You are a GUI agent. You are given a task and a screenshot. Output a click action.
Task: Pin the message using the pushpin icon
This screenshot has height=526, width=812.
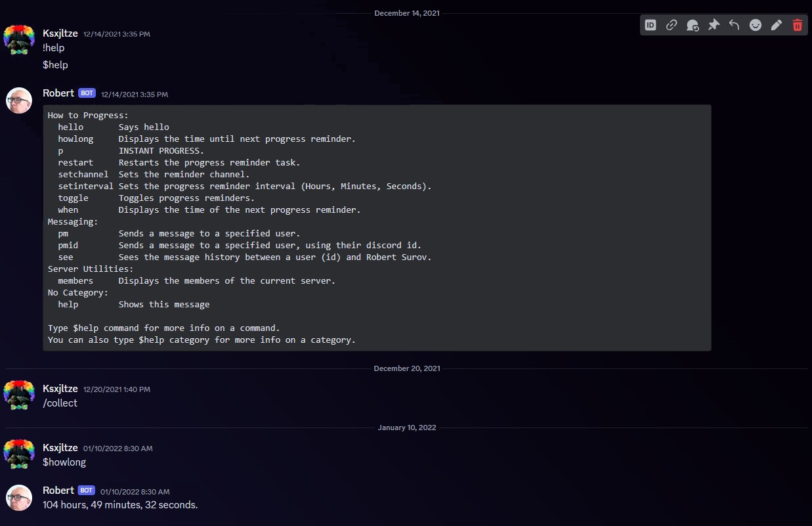click(714, 25)
